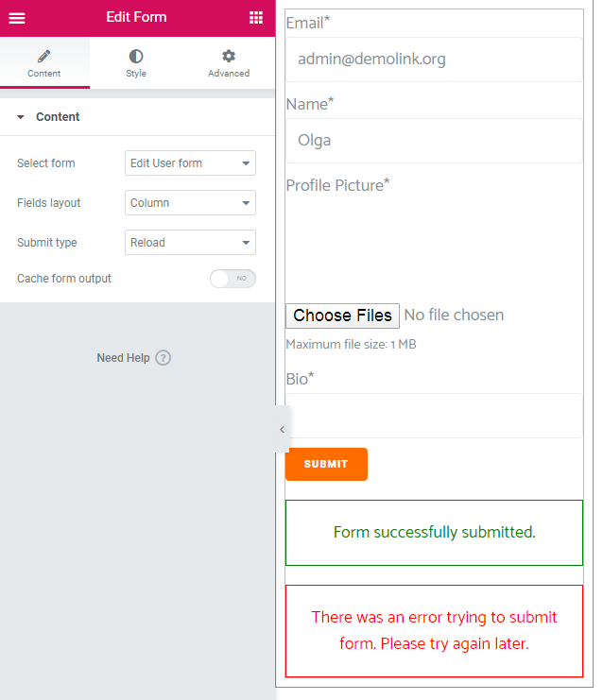Open the Select form dropdown
The height and width of the screenshot is (700, 603).
tap(190, 163)
